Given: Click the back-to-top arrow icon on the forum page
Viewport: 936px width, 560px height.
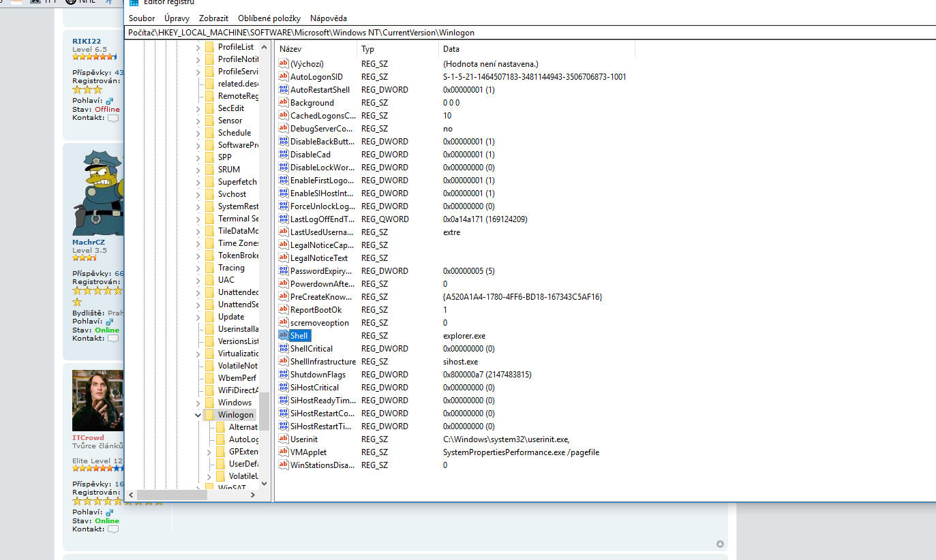Looking at the screenshot, I should (720, 544).
